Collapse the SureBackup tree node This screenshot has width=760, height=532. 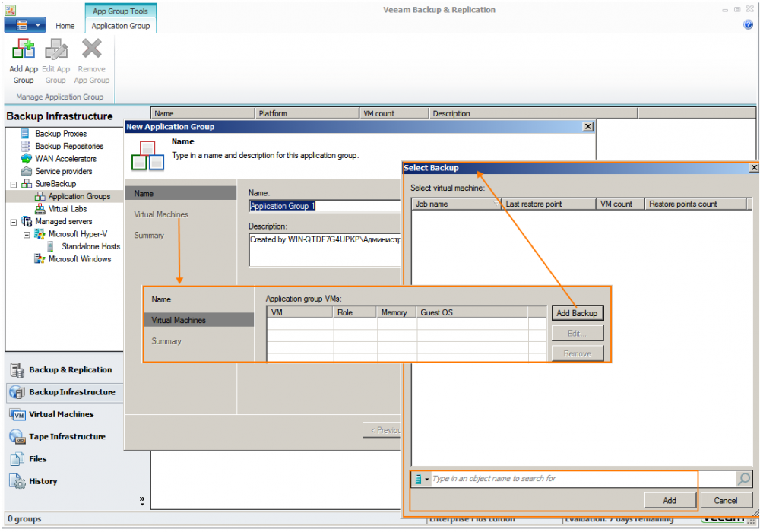14,184
